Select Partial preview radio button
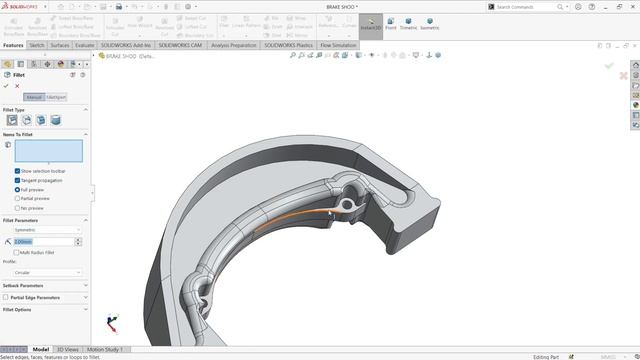 pos(17,198)
